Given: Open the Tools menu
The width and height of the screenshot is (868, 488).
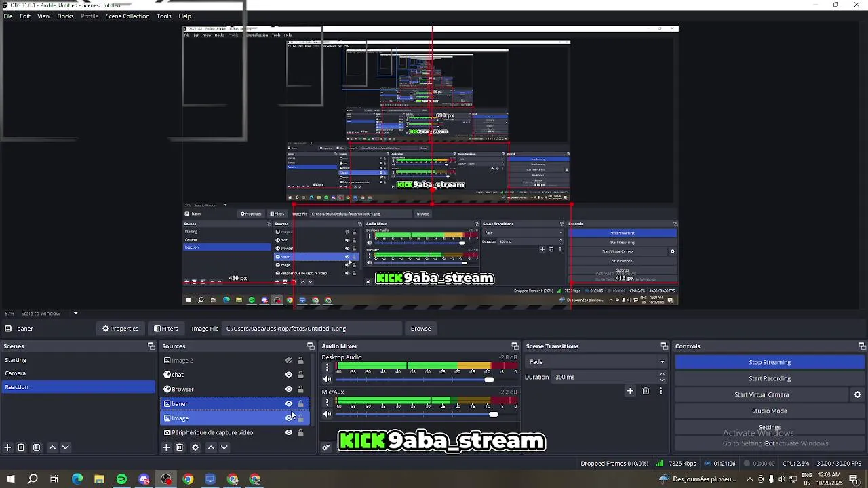Looking at the screenshot, I should point(164,16).
